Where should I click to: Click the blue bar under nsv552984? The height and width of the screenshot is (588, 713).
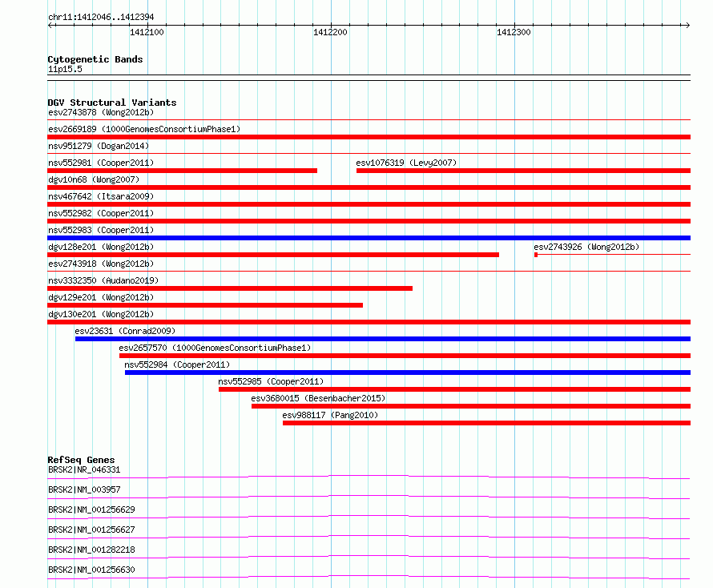click(408, 373)
